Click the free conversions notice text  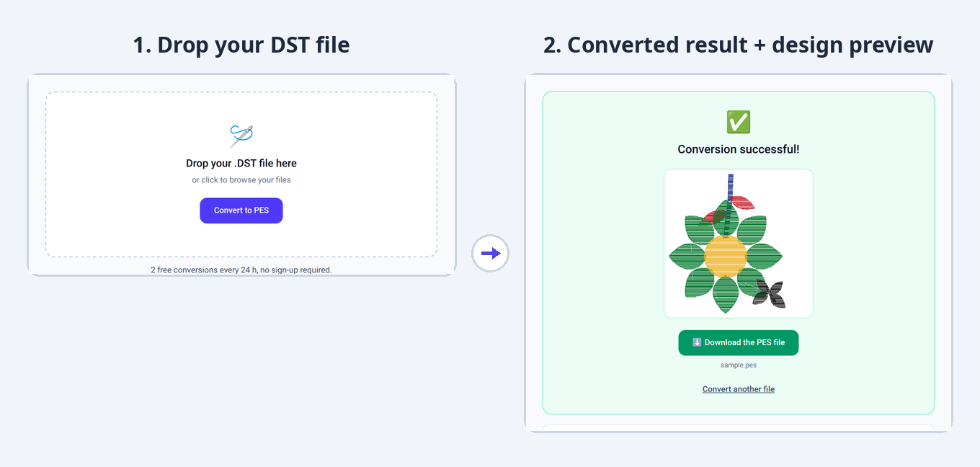tap(241, 270)
